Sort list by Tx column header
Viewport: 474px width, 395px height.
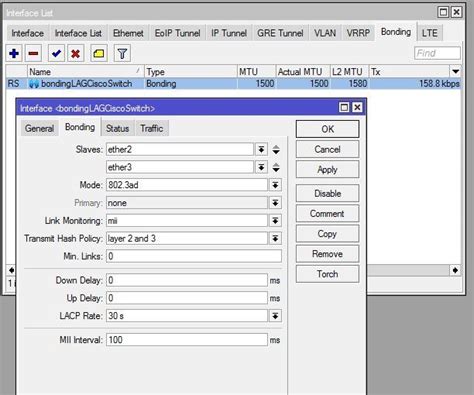(x=409, y=72)
